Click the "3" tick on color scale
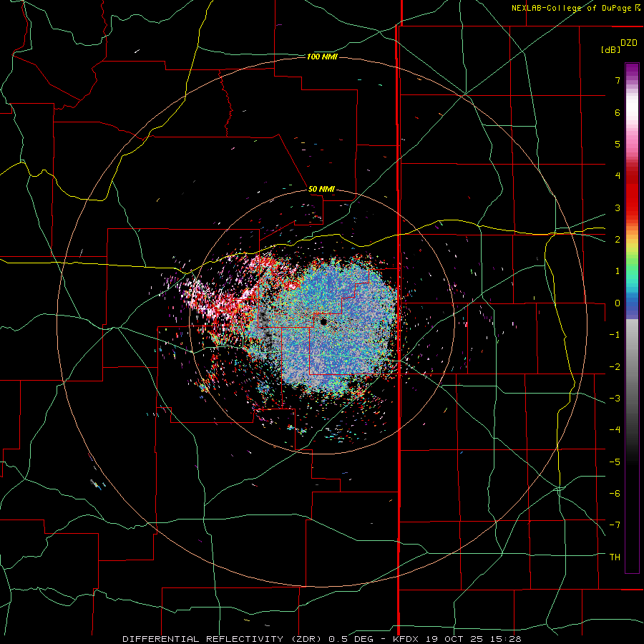644x644 pixels. pos(618,208)
